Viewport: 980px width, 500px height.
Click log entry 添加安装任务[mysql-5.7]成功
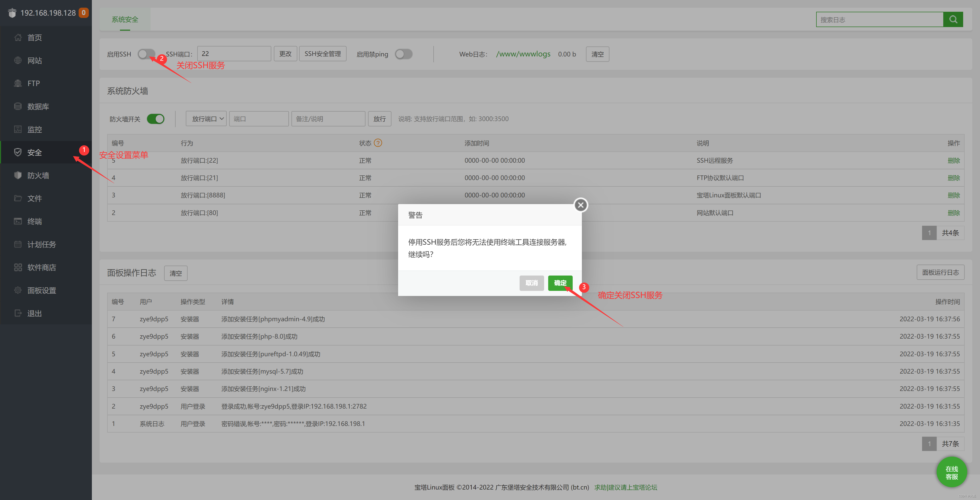[262, 371]
